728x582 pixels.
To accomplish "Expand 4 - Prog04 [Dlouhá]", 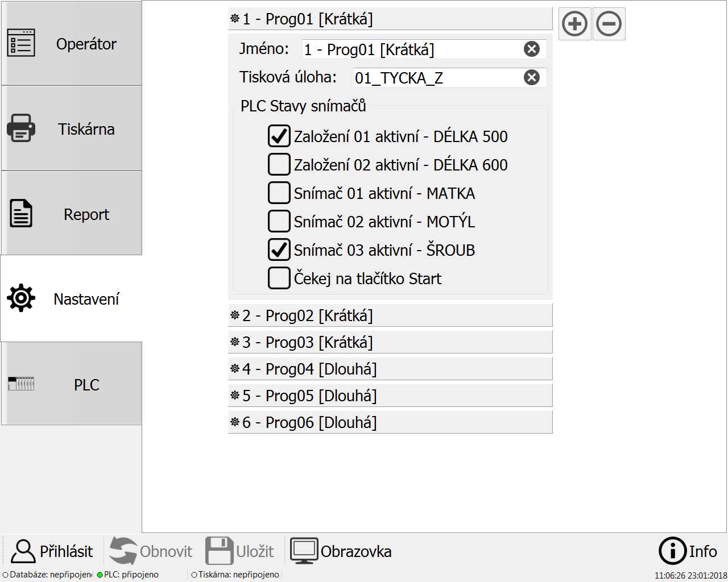I will [x=390, y=369].
